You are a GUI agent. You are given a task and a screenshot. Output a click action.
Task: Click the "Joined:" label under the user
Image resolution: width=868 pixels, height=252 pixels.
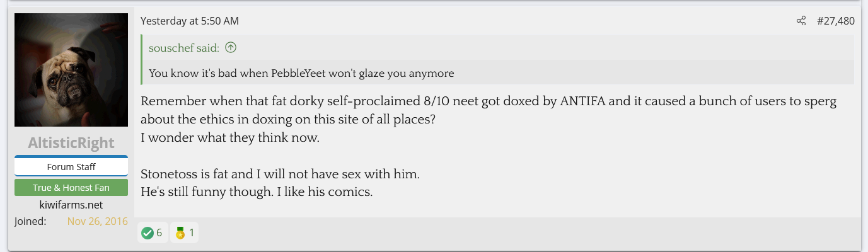(x=30, y=221)
